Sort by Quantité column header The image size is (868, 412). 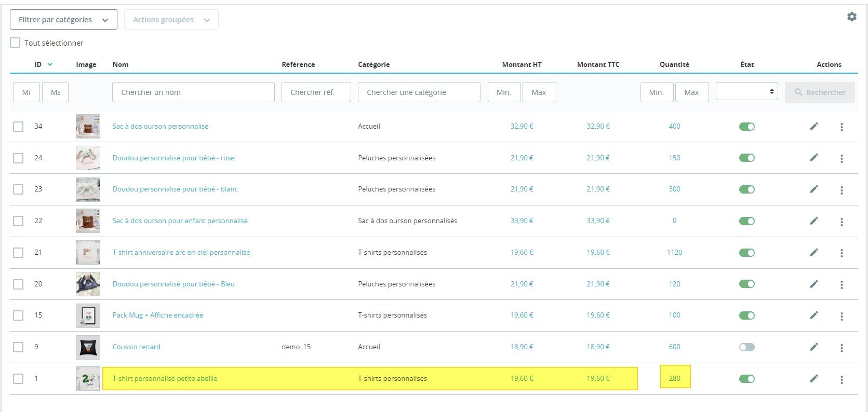(674, 64)
